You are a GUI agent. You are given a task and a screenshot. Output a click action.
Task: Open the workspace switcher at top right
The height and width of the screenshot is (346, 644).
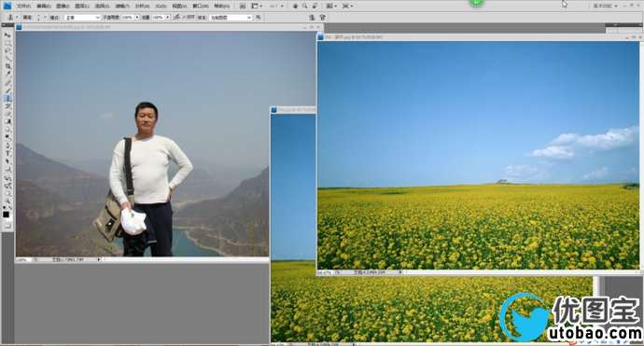(x=606, y=6)
